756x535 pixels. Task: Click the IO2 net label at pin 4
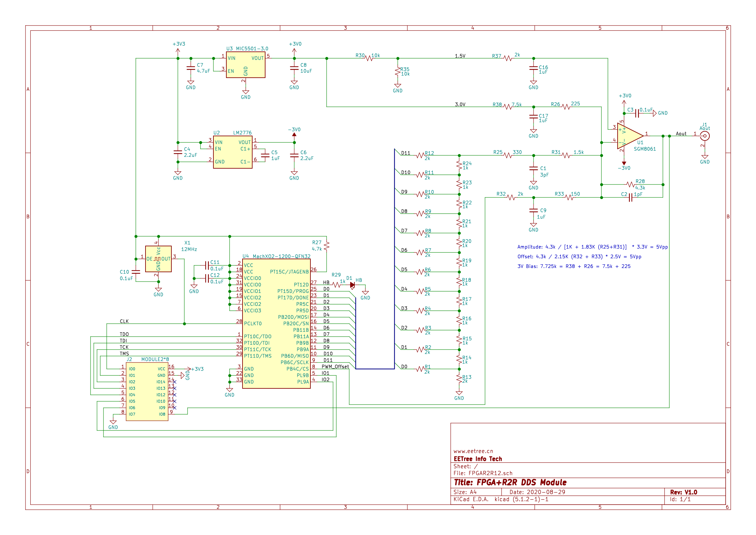[326, 379]
